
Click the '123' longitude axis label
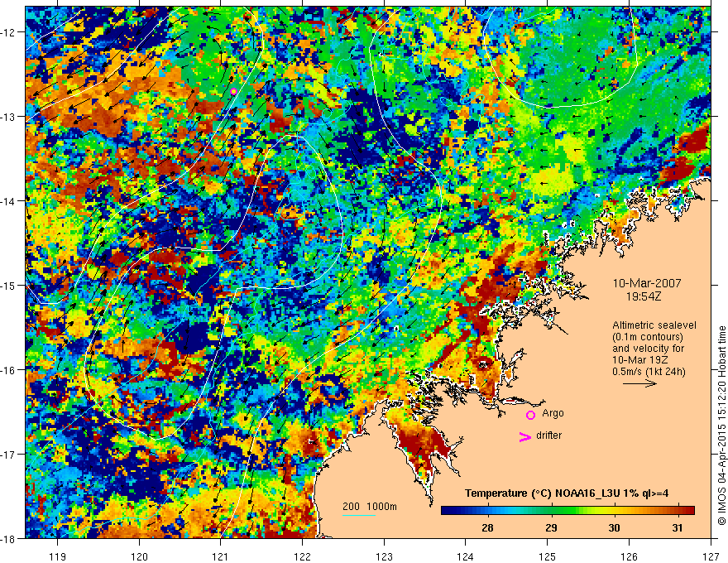(384, 556)
